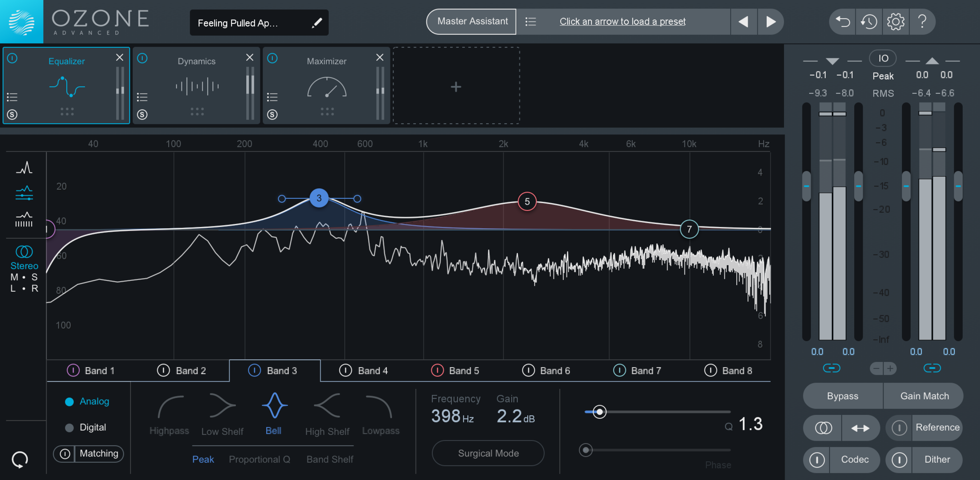This screenshot has height=480, width=980.
Task: Add a new module with the plus slot
Action: [456, 87]
